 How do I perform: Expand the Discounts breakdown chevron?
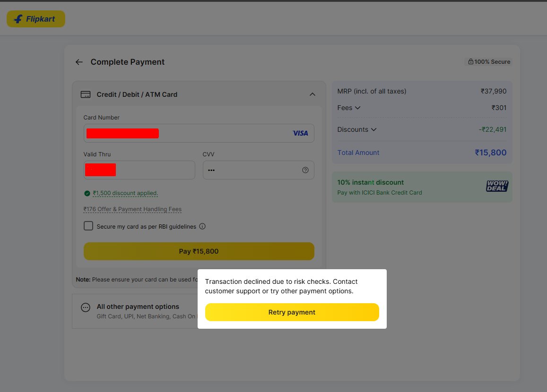373,129
